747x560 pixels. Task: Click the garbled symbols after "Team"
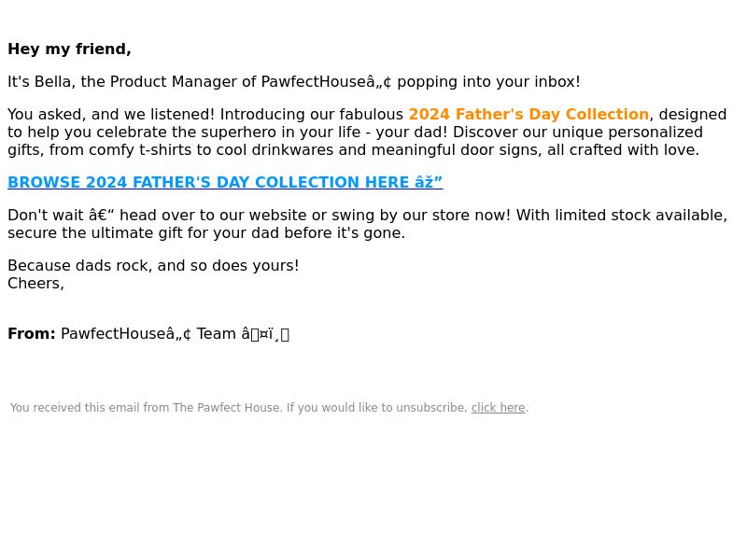[265, 334]
